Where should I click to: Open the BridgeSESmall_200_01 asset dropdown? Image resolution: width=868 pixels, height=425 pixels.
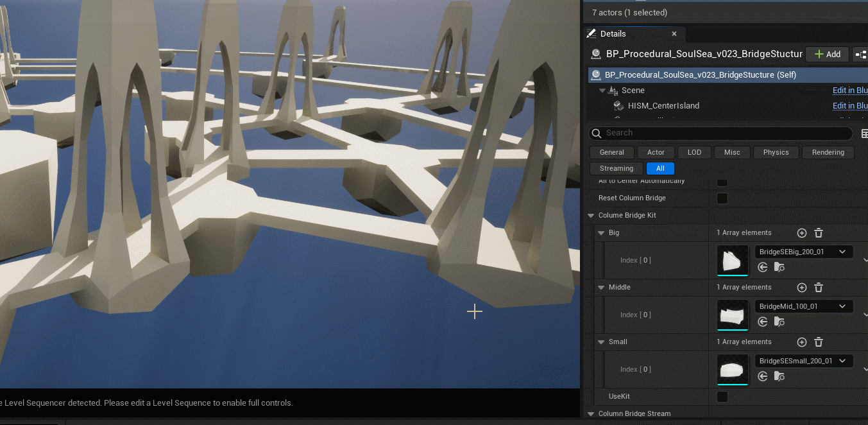[x=804, y=361]
